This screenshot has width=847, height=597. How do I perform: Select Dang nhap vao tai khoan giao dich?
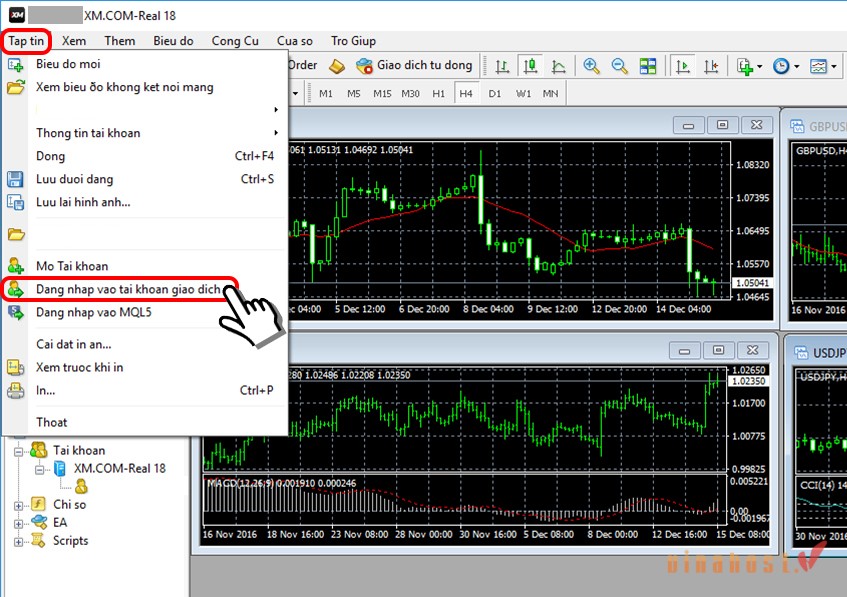click(x=128, y=289)
